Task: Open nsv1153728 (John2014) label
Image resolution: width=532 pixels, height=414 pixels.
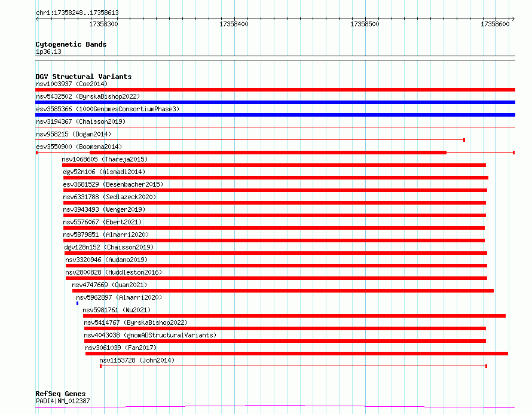Action: point(137,360)
